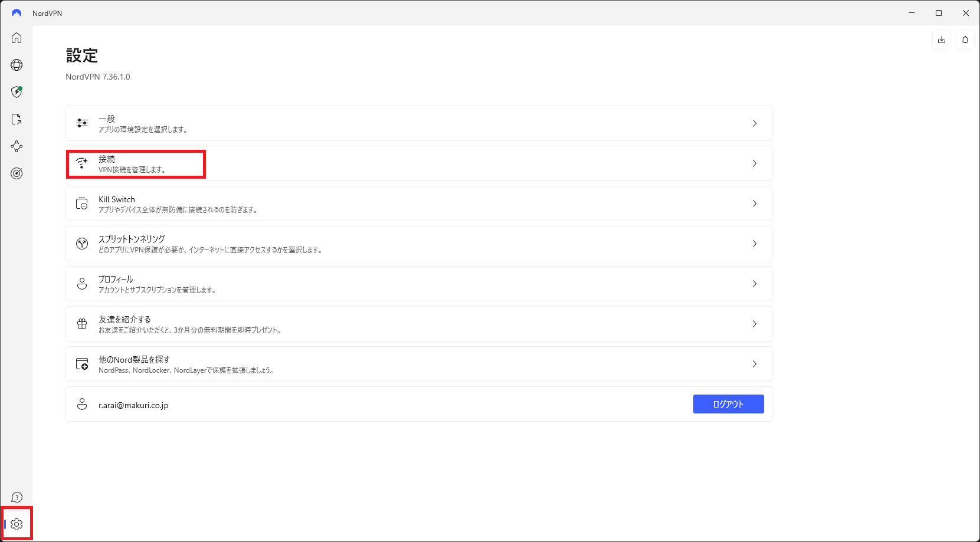Open the 他のNord製品を探す label

click(x=134, y=360)
